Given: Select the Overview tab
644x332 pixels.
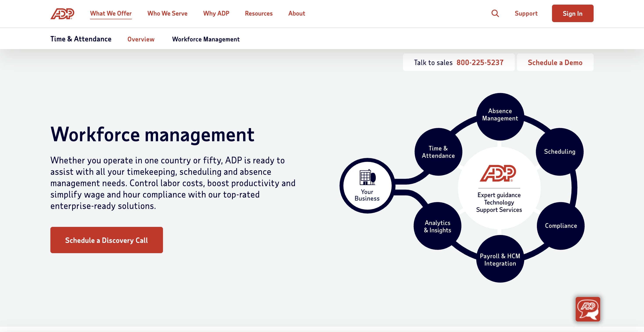Looking at the screenshot, I should (141, 39).
